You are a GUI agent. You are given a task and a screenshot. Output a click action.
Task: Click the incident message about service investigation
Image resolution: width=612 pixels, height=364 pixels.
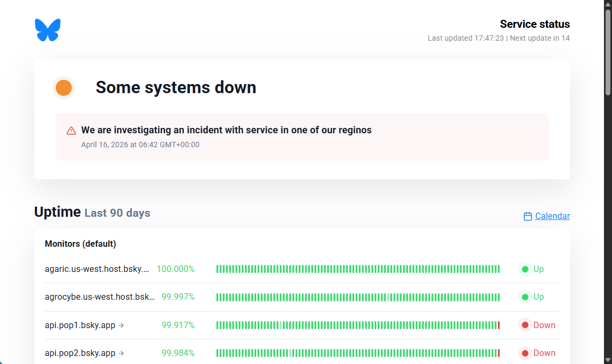(226, 130)
